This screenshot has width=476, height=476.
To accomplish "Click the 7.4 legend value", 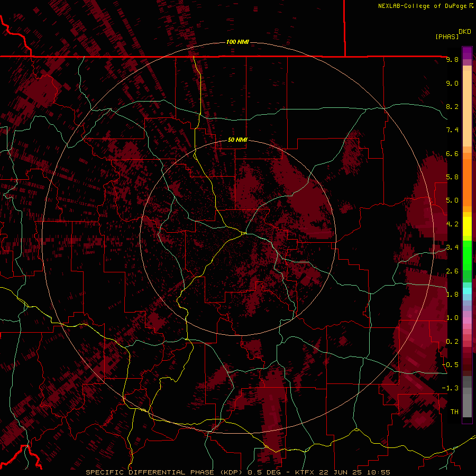I will click(x=452, y=130).
